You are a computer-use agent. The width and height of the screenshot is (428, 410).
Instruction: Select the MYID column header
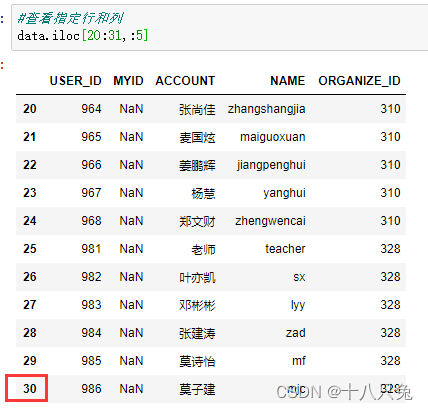tap(128, 81)
